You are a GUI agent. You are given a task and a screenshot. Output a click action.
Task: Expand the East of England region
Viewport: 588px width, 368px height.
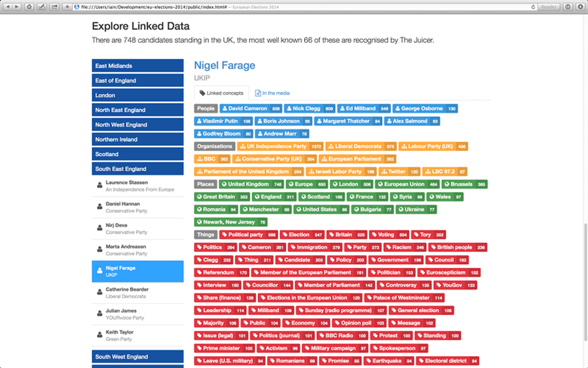click(138, 80)
